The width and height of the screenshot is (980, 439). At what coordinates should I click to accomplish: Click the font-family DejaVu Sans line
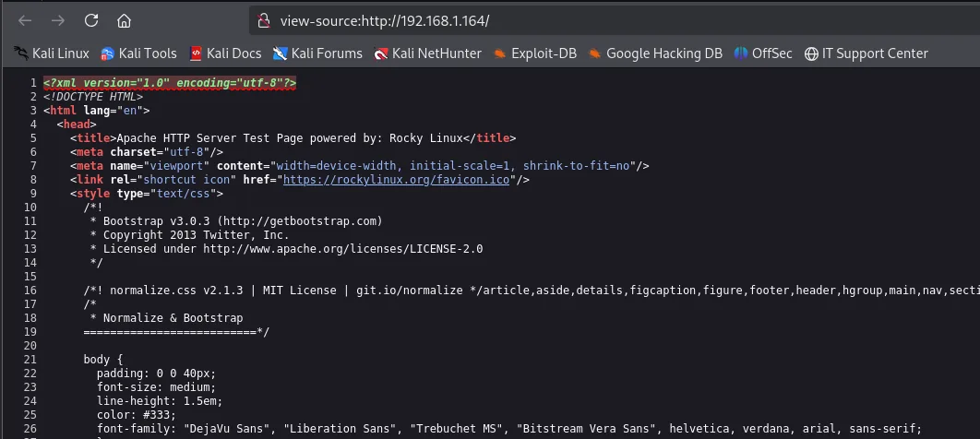tap(509, 428)
